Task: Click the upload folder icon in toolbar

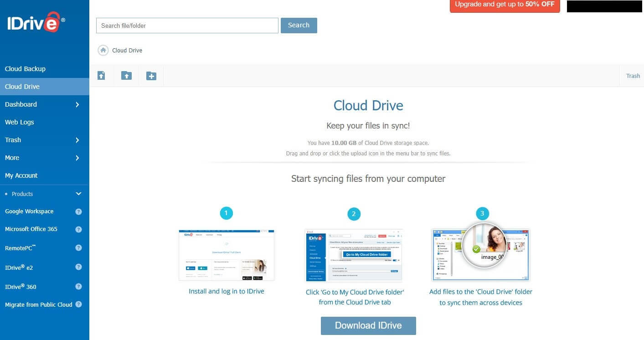Action: click(x=126, y=76)
